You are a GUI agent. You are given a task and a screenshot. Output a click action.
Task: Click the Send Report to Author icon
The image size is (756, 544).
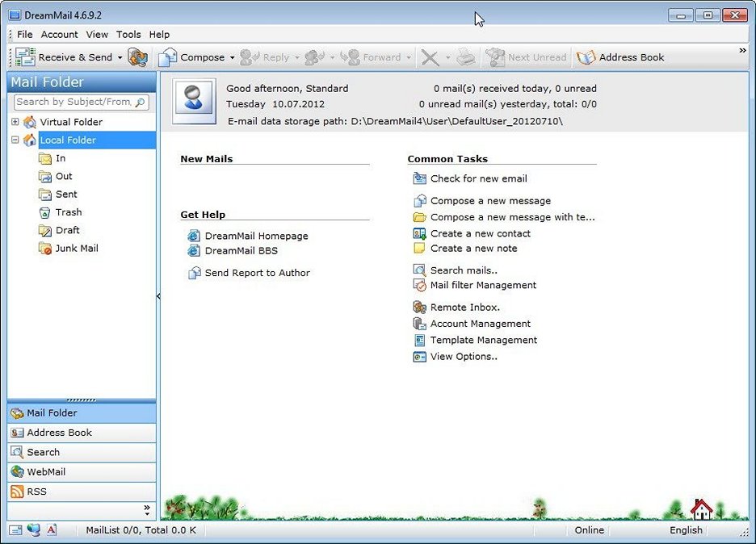click(x=194, y=273)
